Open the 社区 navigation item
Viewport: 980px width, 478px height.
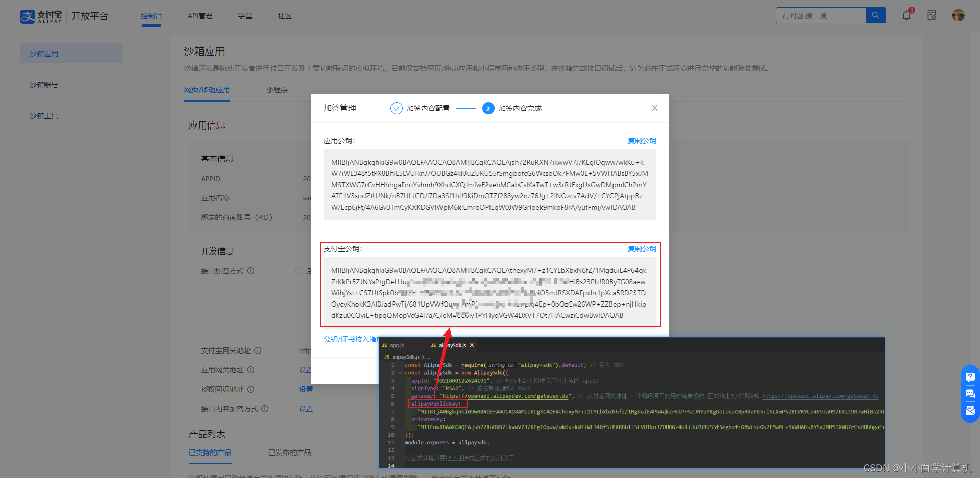[285, 16]
